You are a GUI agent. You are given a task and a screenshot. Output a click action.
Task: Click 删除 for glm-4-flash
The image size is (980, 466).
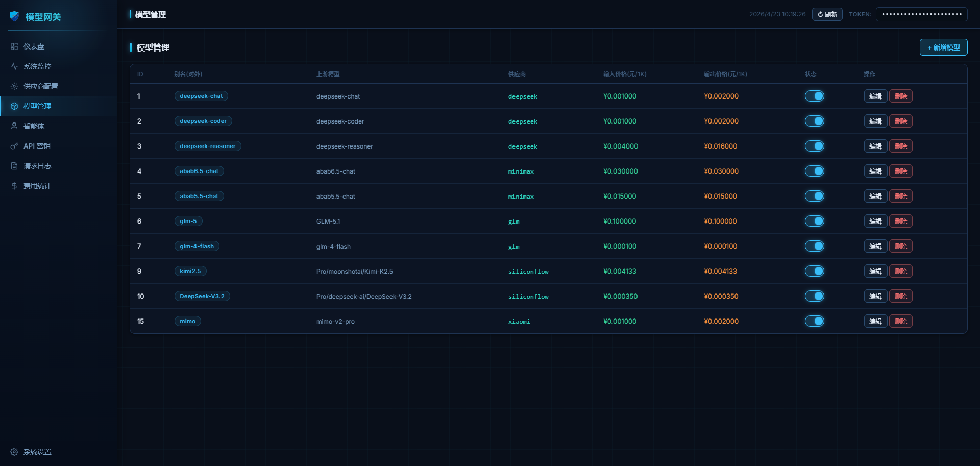[901, 246]
